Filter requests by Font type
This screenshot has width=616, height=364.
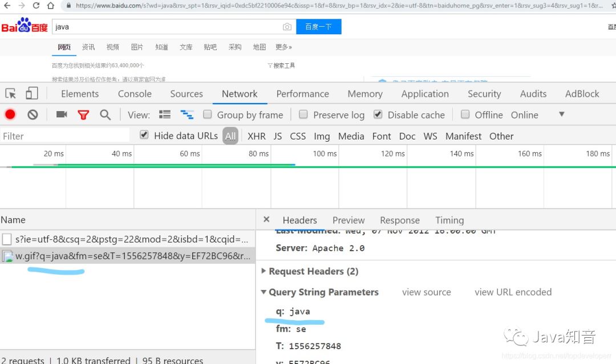[x=382, y=136]
